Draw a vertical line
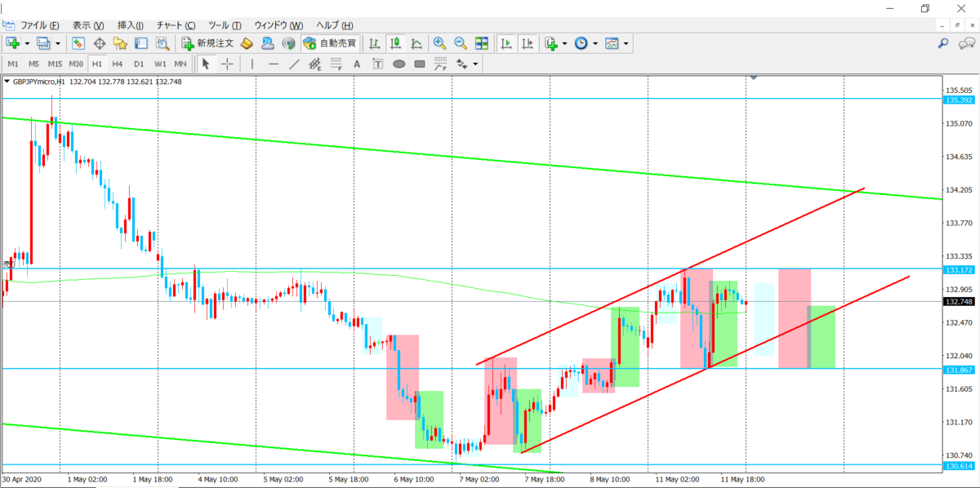The height and width of the screenshot is (488, 980). click(x=252, y=64)
